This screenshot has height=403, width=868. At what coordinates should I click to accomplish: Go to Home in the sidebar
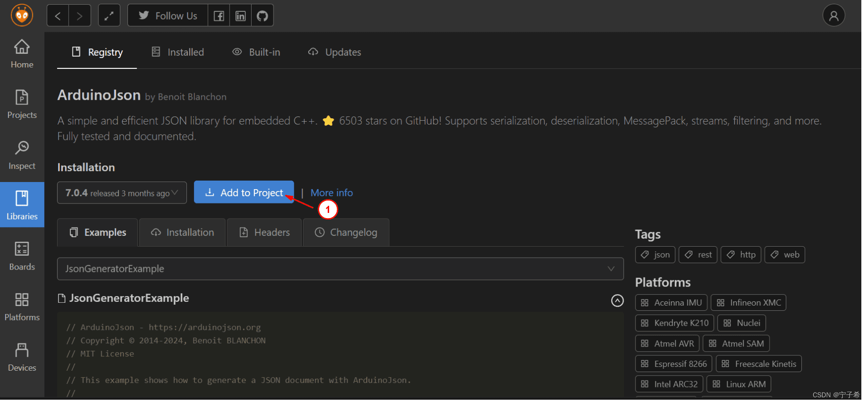coord(22,54)
